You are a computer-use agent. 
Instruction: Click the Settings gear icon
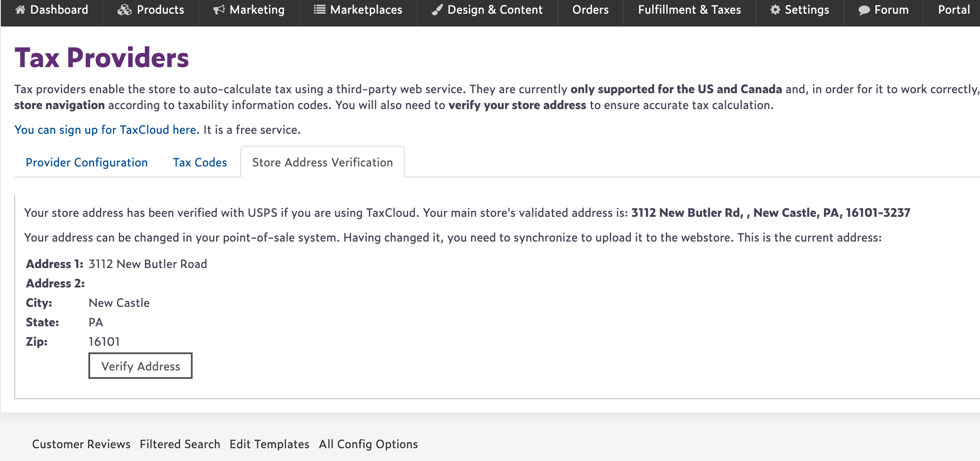(775, 10)
